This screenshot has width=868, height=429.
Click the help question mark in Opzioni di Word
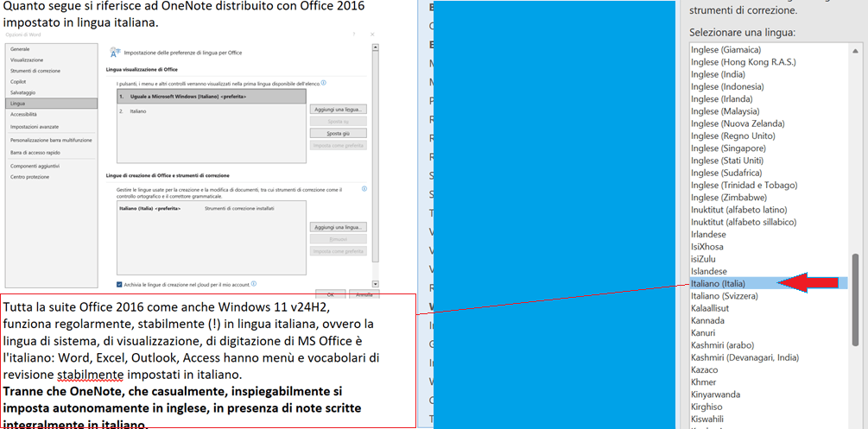(354, 35)
